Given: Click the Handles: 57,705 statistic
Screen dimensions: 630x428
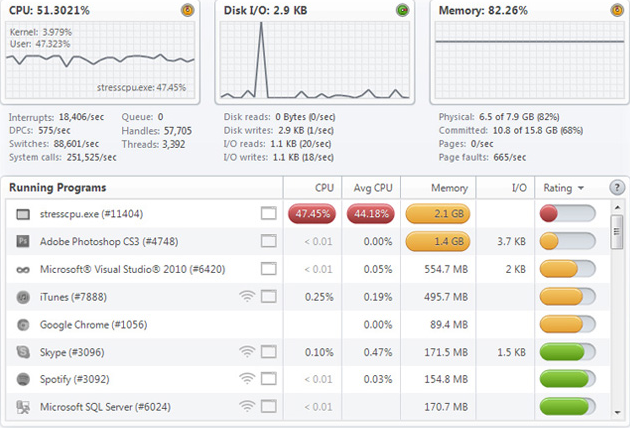Looking at the screenshot, I should (157, 131).
